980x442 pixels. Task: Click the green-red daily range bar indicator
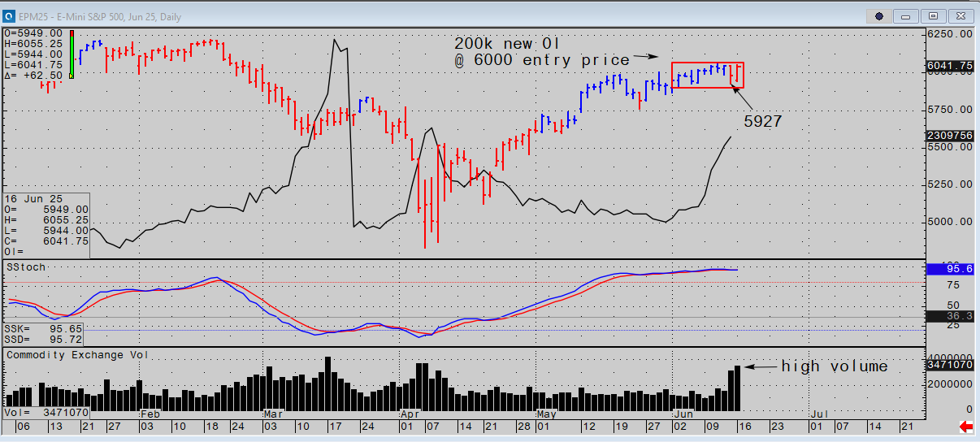[x=72, y=54]
